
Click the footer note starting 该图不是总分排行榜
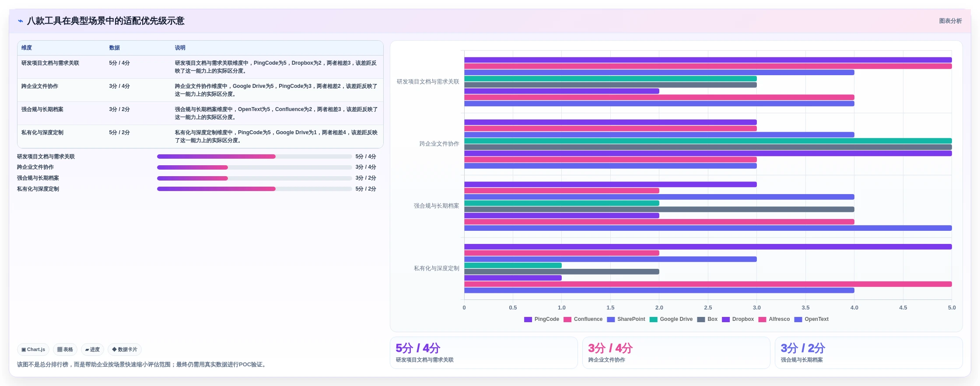(142, 365)
